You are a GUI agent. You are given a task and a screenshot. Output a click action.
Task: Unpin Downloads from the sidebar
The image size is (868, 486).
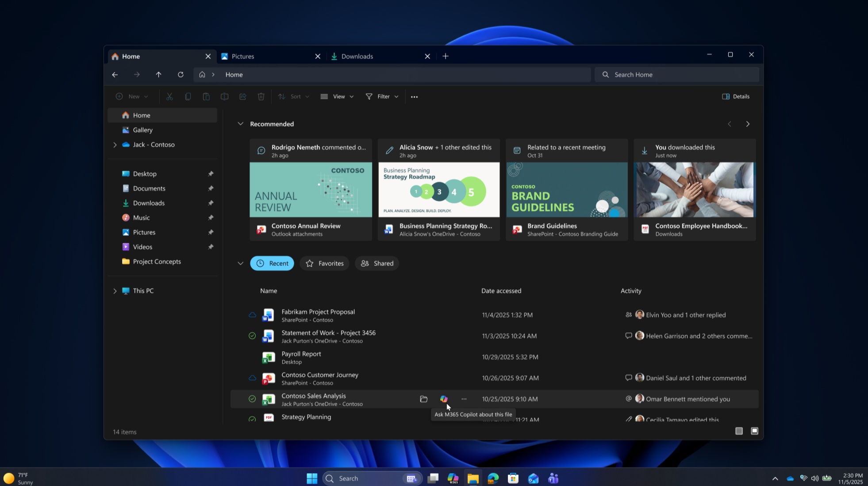tap(211, 203)
